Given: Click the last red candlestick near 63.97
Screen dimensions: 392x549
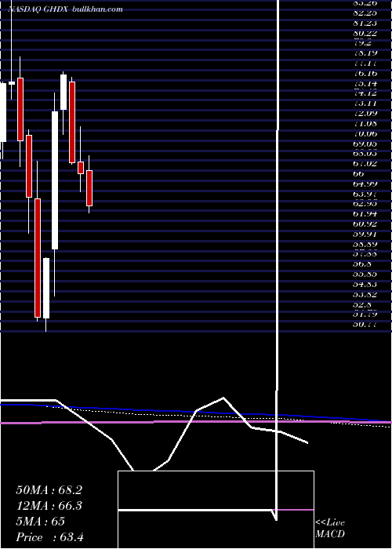Looking at the screenshot, I should pyautogui.click(x=89, y=188).
